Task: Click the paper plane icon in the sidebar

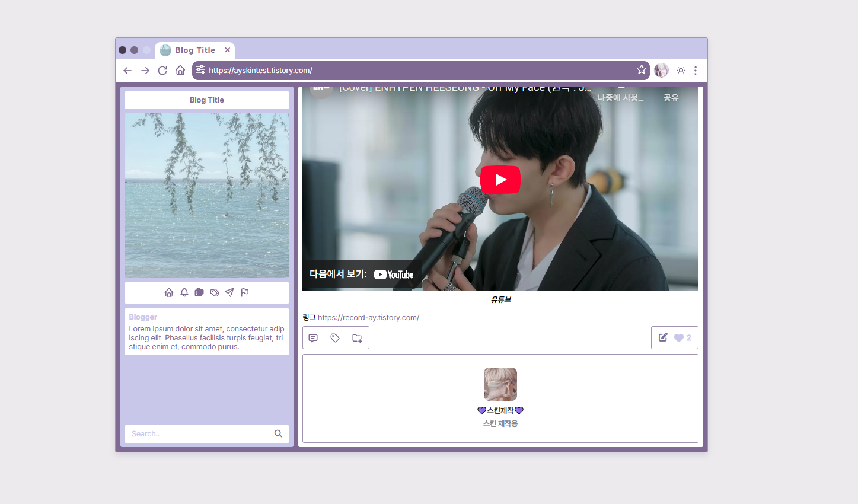Action: pyautogui.click(x=229, y=292)
